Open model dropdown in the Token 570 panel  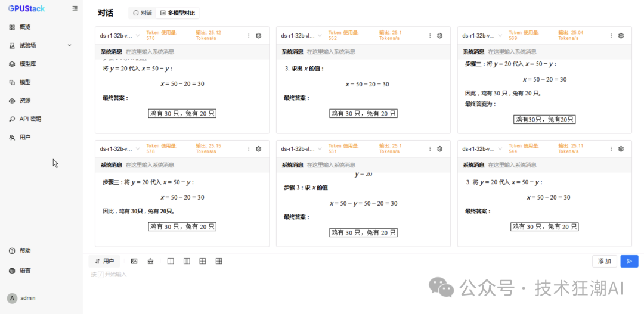pos(120,35)
